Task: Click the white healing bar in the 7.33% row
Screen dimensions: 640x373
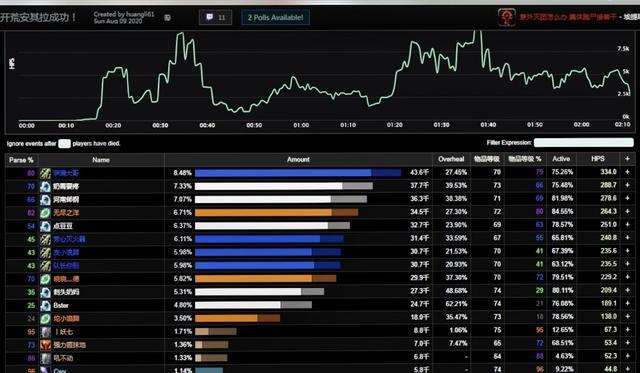Action: pyautogui.click(x=284, y=186)
